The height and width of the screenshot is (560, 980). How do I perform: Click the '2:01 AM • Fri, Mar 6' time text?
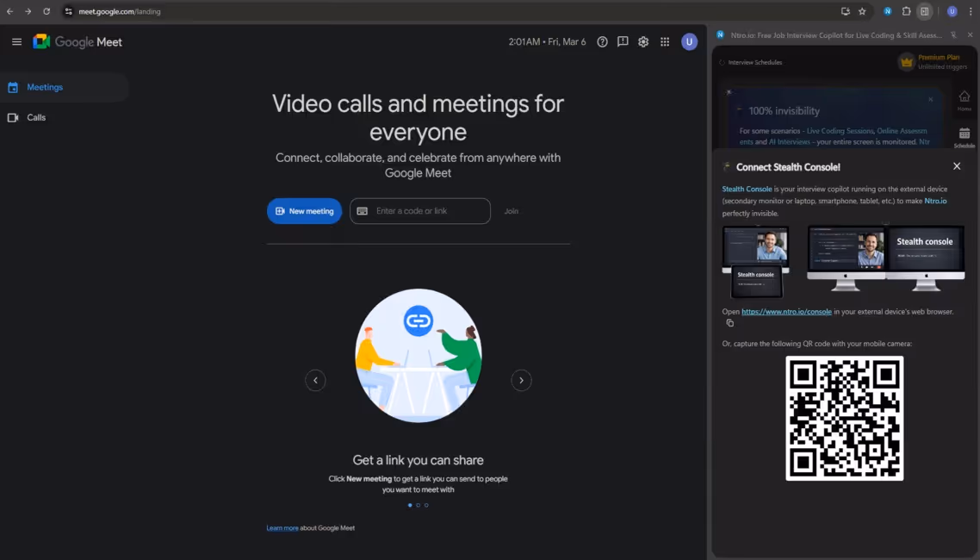[547, 42]
